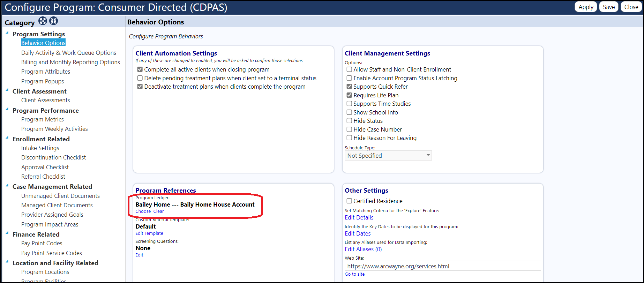Open Program Attributes page

[x=46, y=72]
